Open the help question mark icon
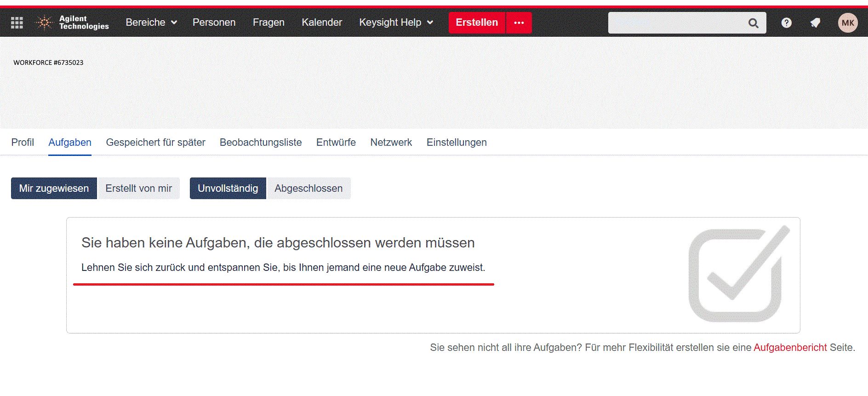This screenshot has height=396, width=868. click(x=786, y=23)
